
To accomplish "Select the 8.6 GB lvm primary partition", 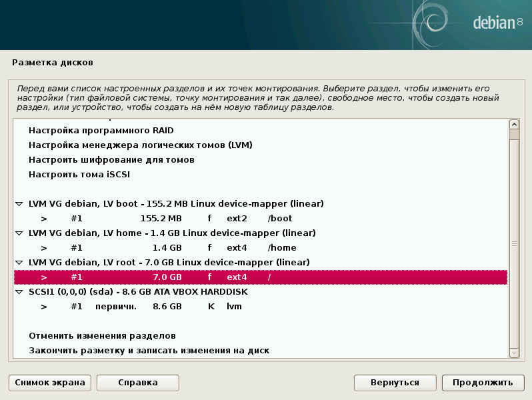I will point(167,306).
